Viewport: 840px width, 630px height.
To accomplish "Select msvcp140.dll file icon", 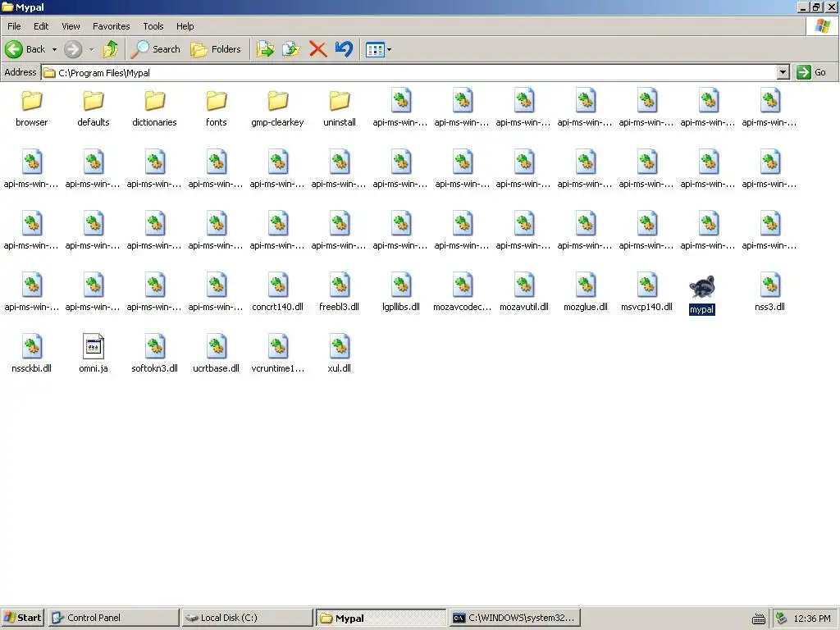I will 647,285.
